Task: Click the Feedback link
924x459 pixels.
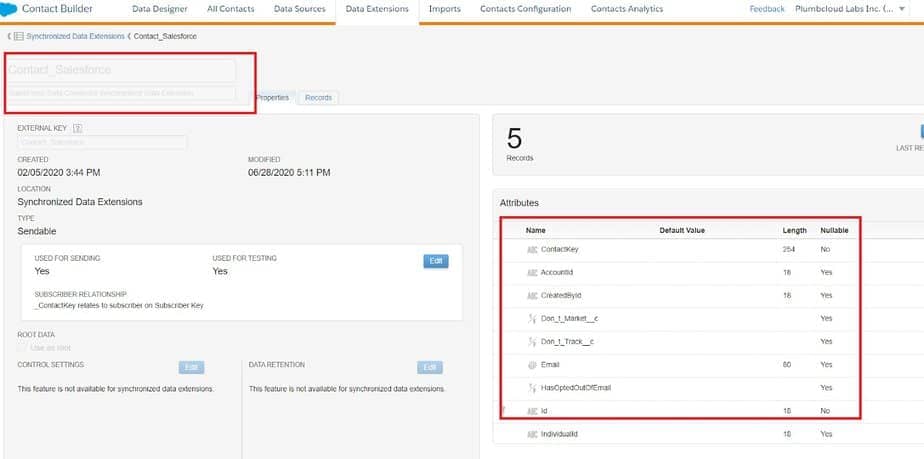Action: [767, 9]
